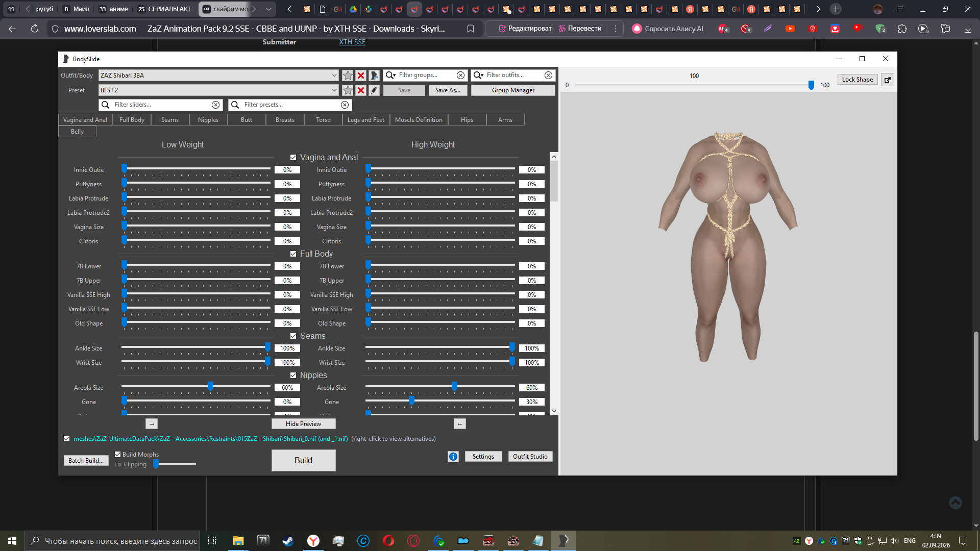Open the XTH SSE submitter link

[352, 42]
